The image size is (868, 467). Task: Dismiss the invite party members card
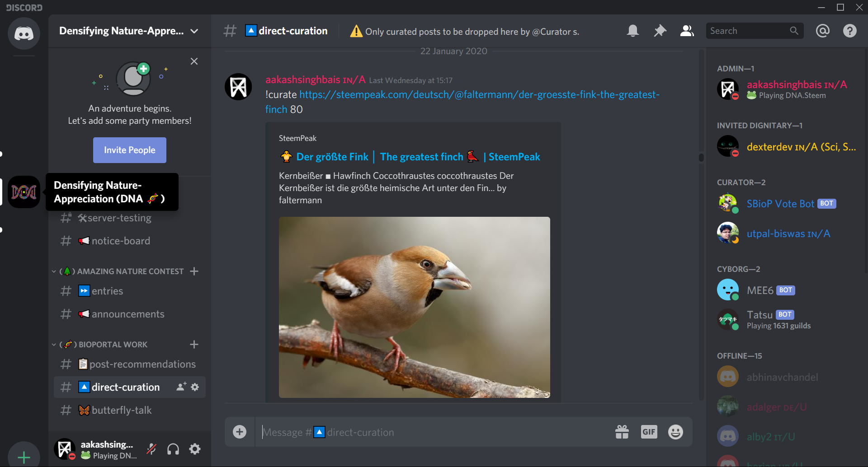[194, 61]
